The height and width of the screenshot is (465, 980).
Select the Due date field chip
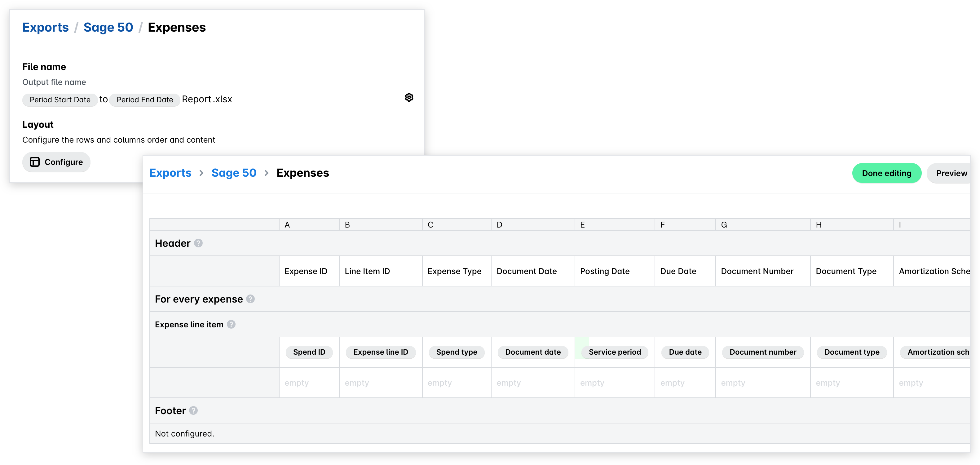click(685, 352)
